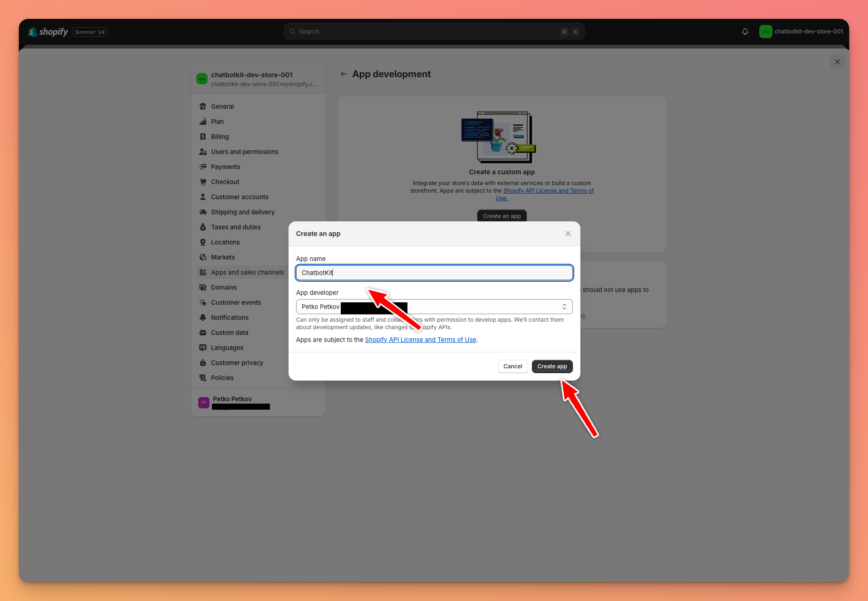Viewport: 868px width, 601px height.
Task: Select Shipping and delivery
Action: [x=258, y=212]
